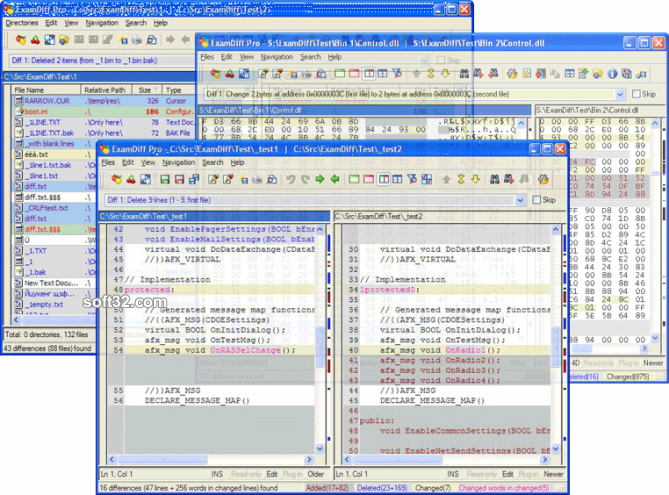Viewport: 669px width, 495px height.
Task: Open Help menu in binary diff window
Action: (334, 57)
